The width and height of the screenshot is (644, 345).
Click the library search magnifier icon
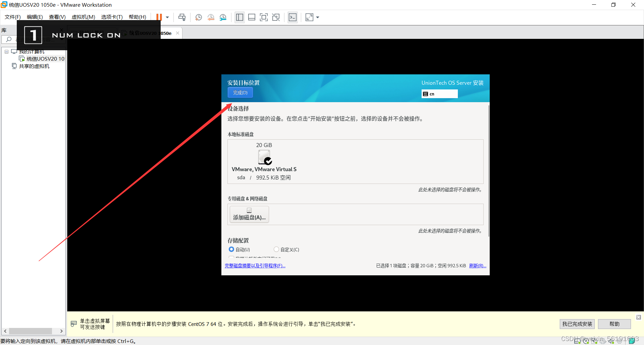pos(9,40)
